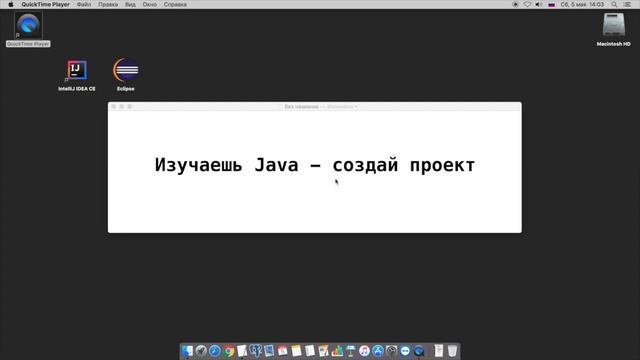Open the Правка menu

[108, 4]
